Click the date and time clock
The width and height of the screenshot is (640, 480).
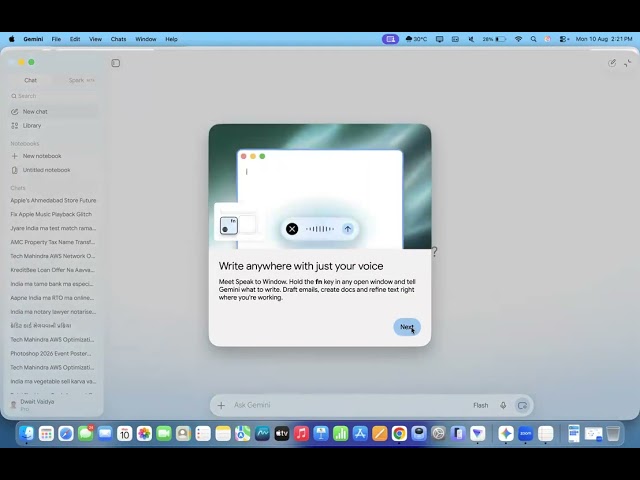coord(604,39)
